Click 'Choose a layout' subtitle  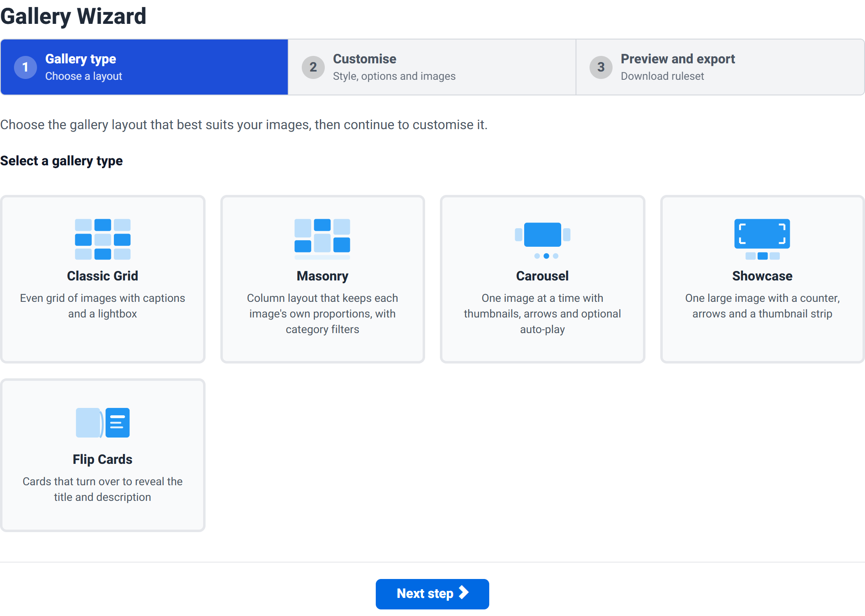click(x=83, y=76)
